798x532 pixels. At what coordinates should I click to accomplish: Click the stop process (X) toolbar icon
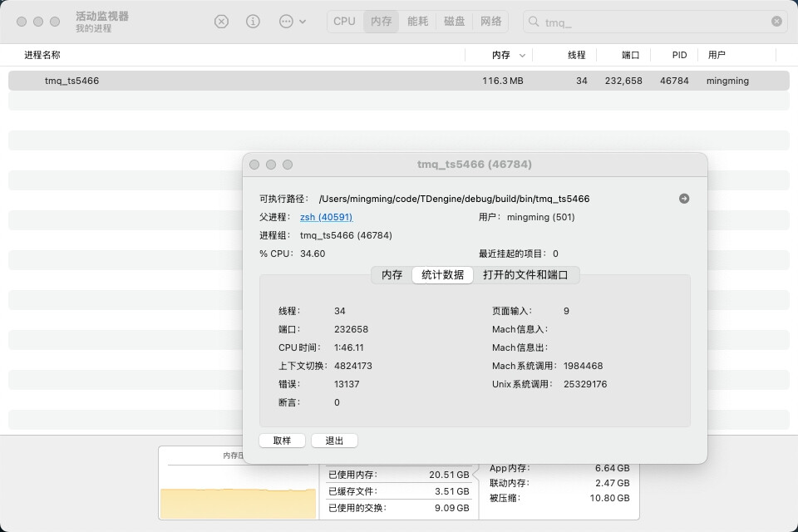pos(221,22)
